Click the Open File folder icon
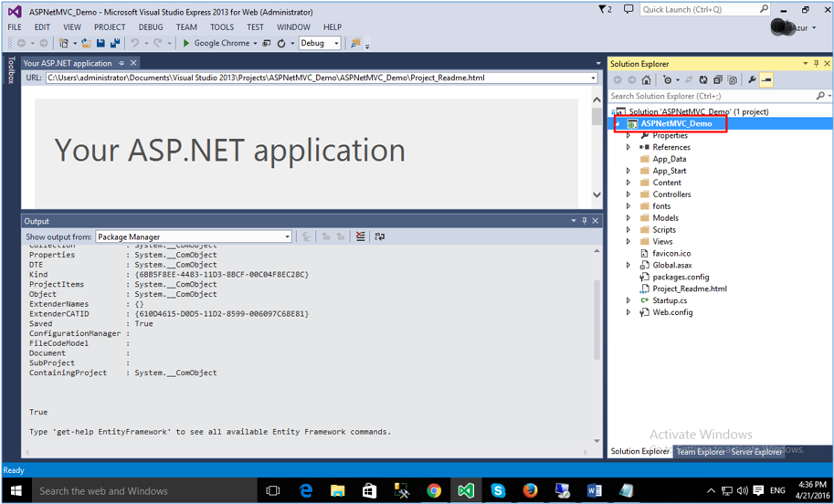Viewport: 834px width, 504px height. (x=86, y=43)
